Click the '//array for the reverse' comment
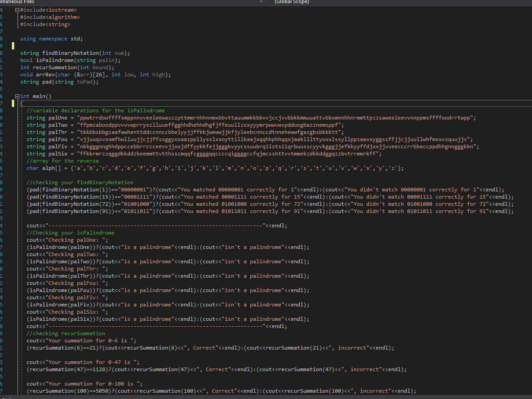Screen dimensions: 532x399 (63, 161)
